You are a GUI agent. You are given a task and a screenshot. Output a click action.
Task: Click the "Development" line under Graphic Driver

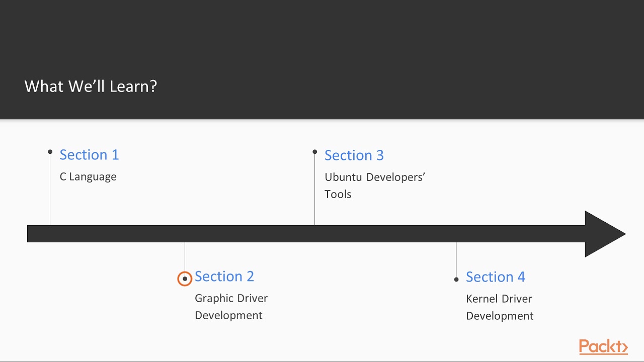(228, 315)
